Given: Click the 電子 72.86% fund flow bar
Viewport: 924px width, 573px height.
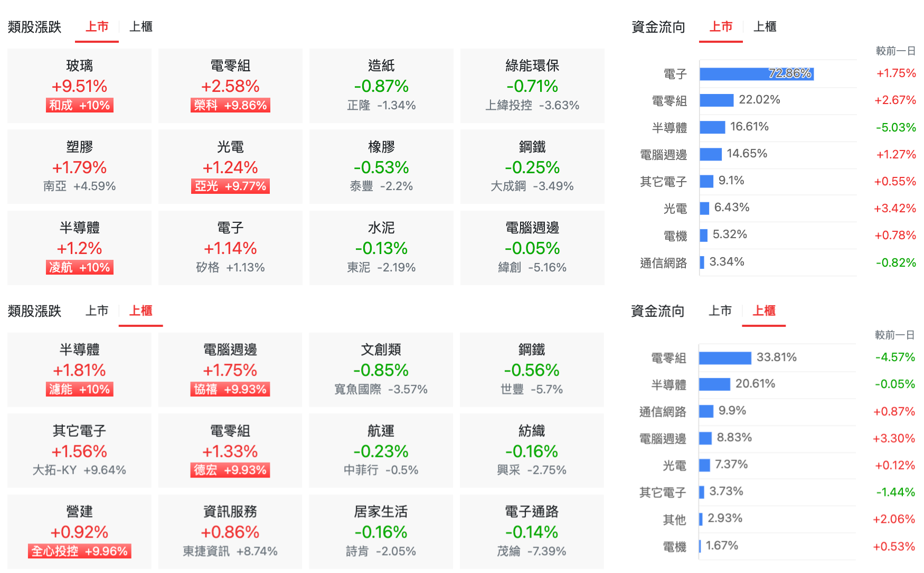Looking at the screenshot, I should click(758, 74).
